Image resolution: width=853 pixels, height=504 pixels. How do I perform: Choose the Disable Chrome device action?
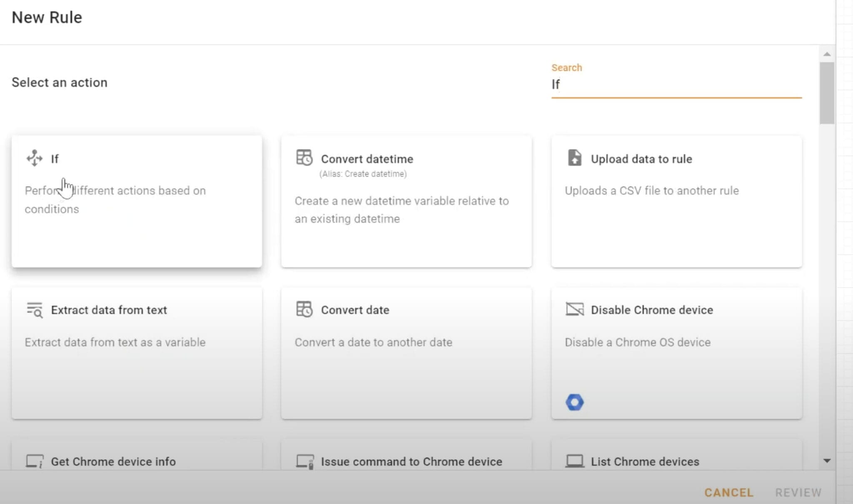676,352
